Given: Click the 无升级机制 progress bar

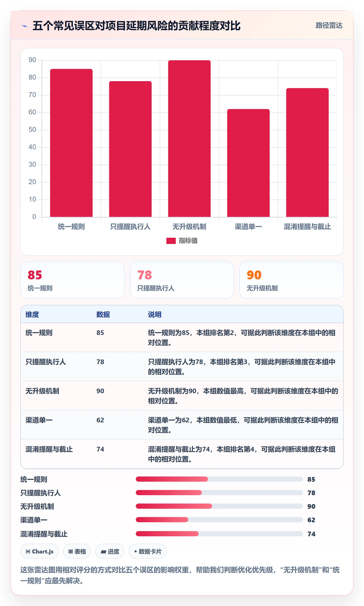Looking at the screenshot, I should click(x=219, y=506).
